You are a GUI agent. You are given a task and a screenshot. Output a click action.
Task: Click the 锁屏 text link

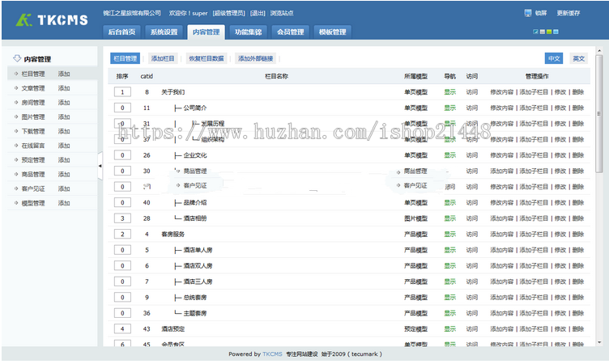(x=541, y=13)
